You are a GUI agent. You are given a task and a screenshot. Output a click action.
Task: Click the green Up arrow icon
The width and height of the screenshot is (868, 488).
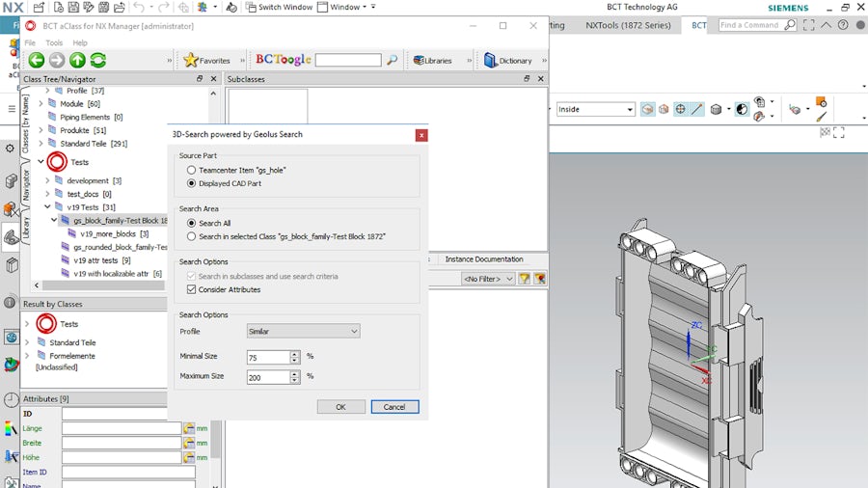(77, 60)
